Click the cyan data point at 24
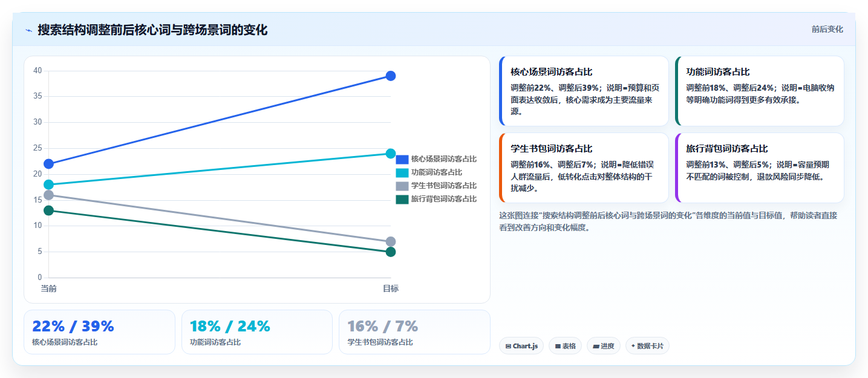Screen dimensions: 868x378 tap(391, 154)
